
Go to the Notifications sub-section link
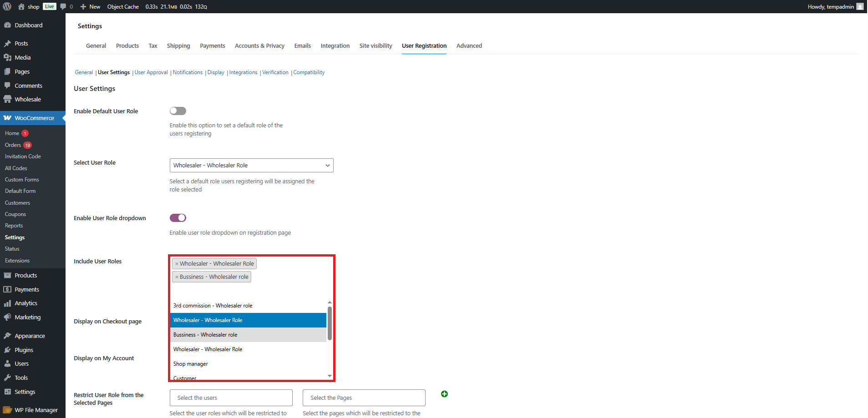pyautogui.click(x=188, y=72)
